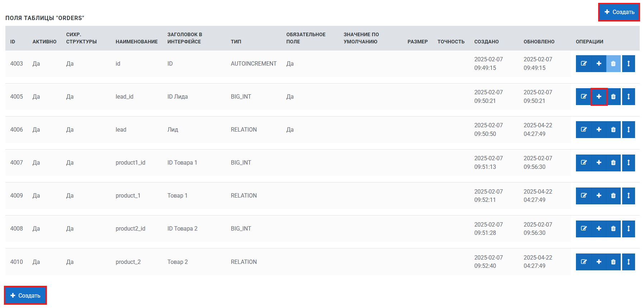Edit the product_1 field
Screen dimensions: 644x308
583,196
